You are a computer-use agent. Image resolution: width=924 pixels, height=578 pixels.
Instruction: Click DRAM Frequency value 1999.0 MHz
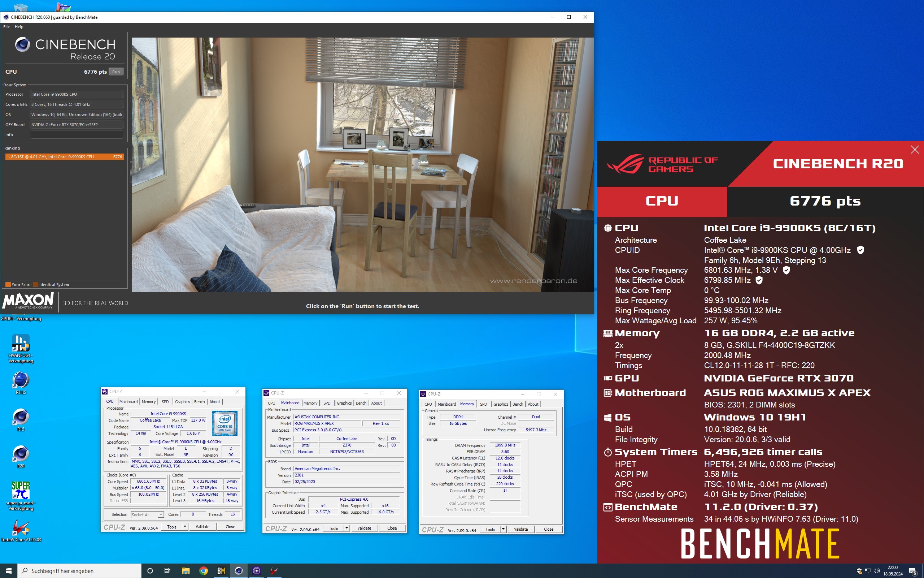[x=505, y=445]
